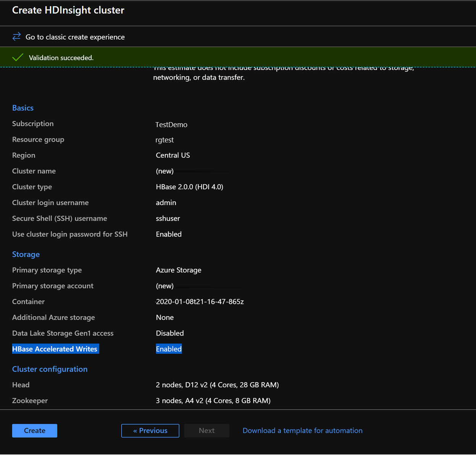The width and height of the screenshot is (476, 455).
Task: Open the Cluster configuration section heading
Action: [50, 369]
